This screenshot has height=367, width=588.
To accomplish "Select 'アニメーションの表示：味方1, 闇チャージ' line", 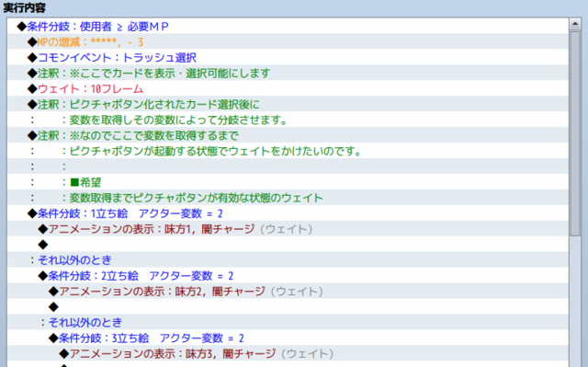I will click(x=288, y=228).
